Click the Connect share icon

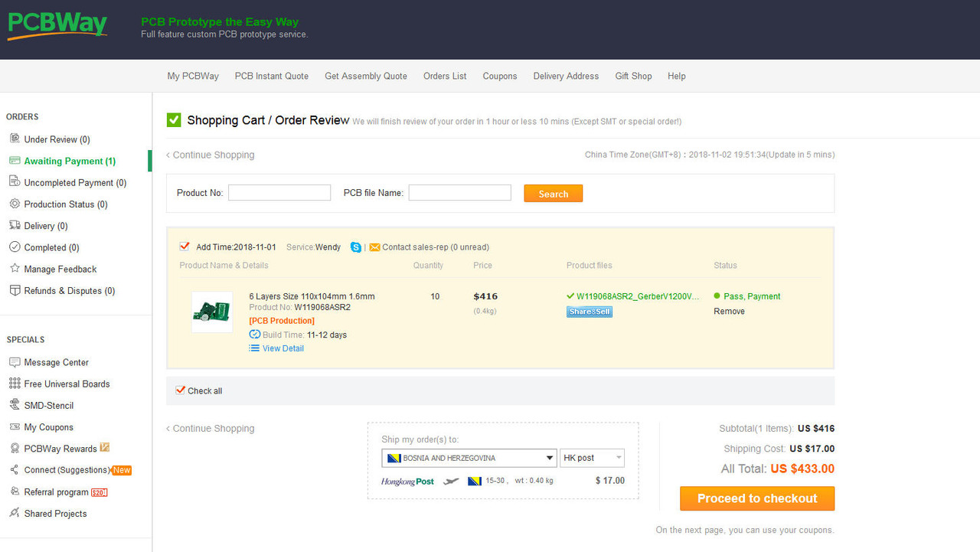[x=15, y=470]
